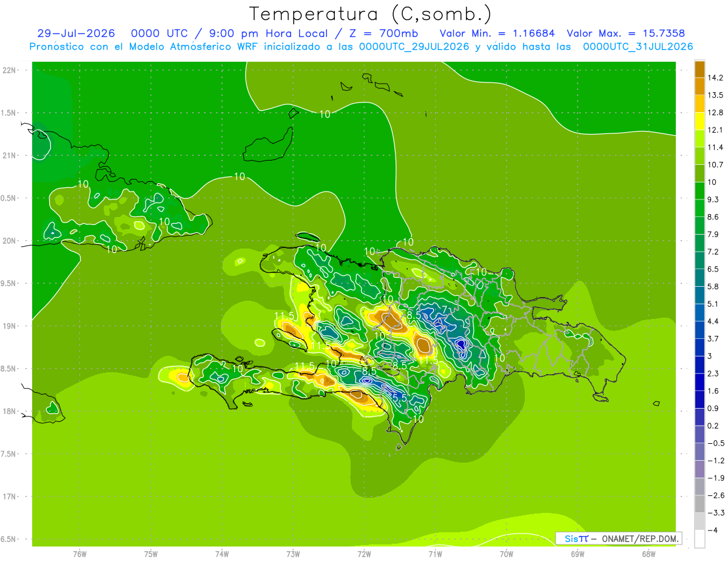Pick the white legend swatch below -4
The width and height of the screenshot is (728, 562).
point(699,538)
